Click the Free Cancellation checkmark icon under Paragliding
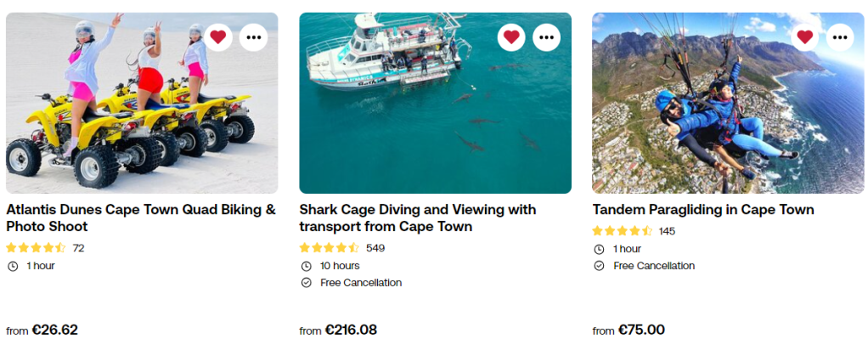Screen dimensions: 868x350 599,266
